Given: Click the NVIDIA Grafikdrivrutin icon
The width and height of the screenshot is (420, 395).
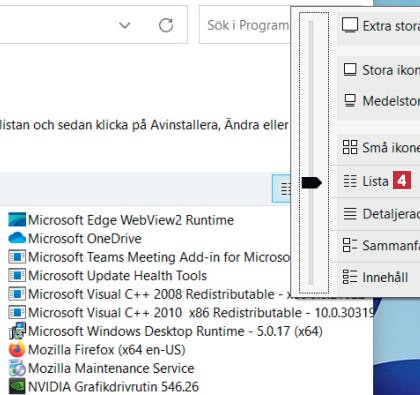Looking at the screenshot, I should pos(17,387).
